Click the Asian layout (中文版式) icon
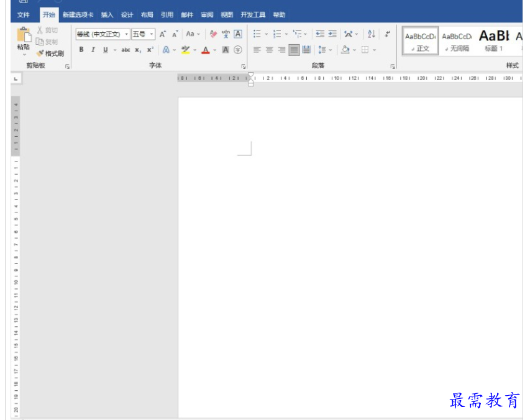This screenshot has height=420, width=525. pos(348,34)
